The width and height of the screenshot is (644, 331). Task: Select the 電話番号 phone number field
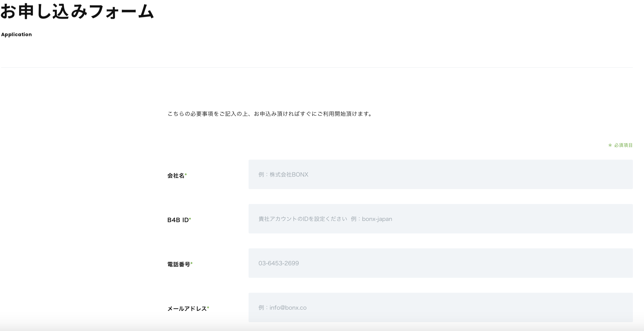click(x=441, y=263)
